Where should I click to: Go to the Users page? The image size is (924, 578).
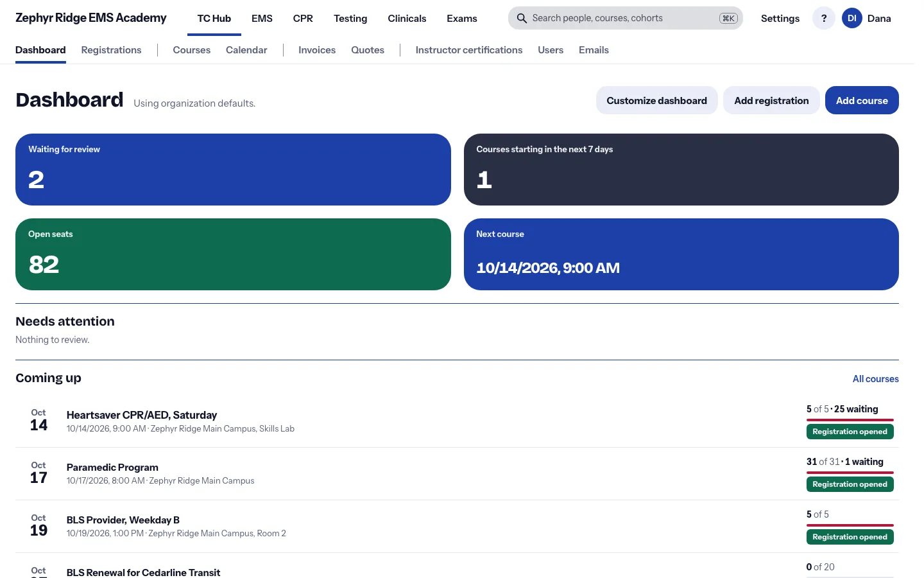point(551,50)
